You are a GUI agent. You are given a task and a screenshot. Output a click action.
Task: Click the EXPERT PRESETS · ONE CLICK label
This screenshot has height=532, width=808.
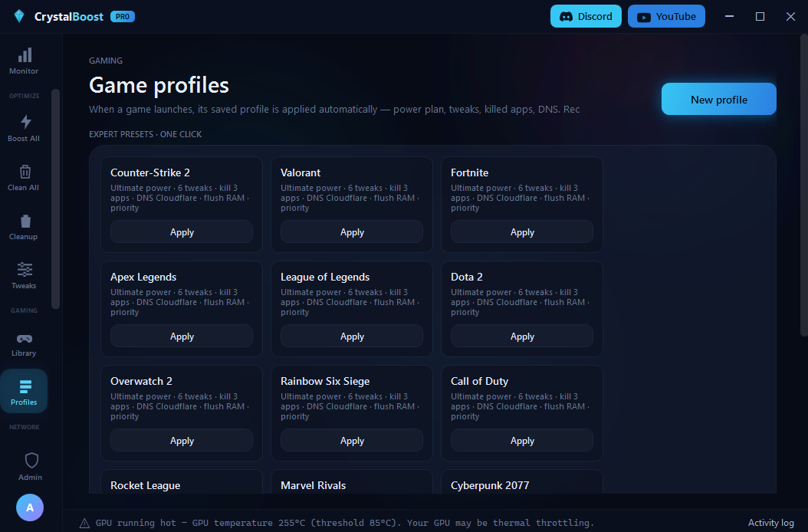tap(146, 134)
